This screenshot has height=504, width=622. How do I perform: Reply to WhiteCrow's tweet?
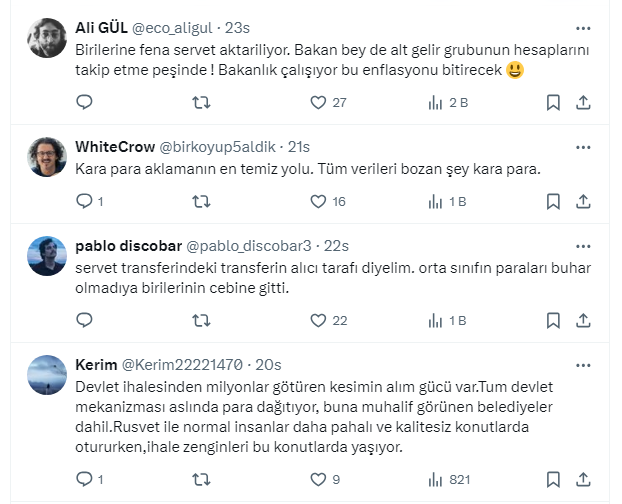tap(85, 202)
